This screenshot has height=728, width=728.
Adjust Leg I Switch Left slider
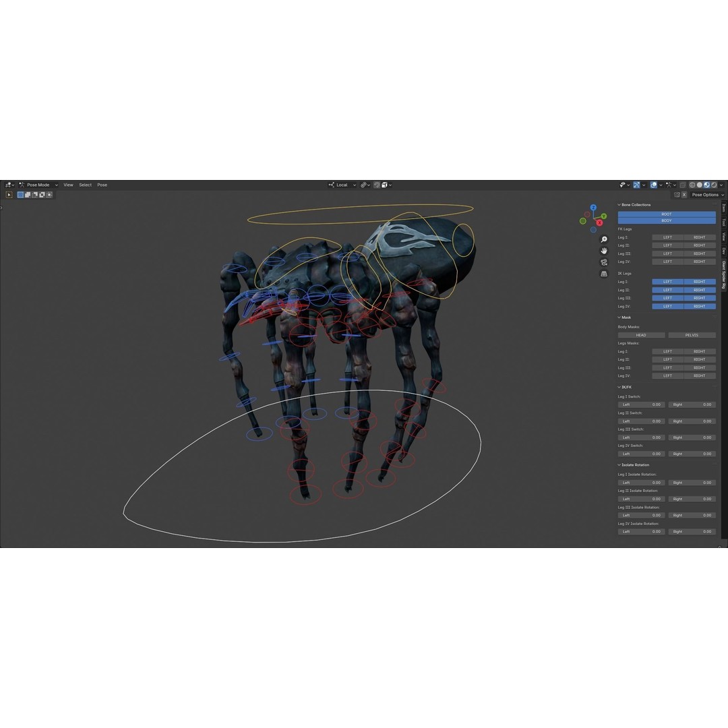(x=641, y=405)
